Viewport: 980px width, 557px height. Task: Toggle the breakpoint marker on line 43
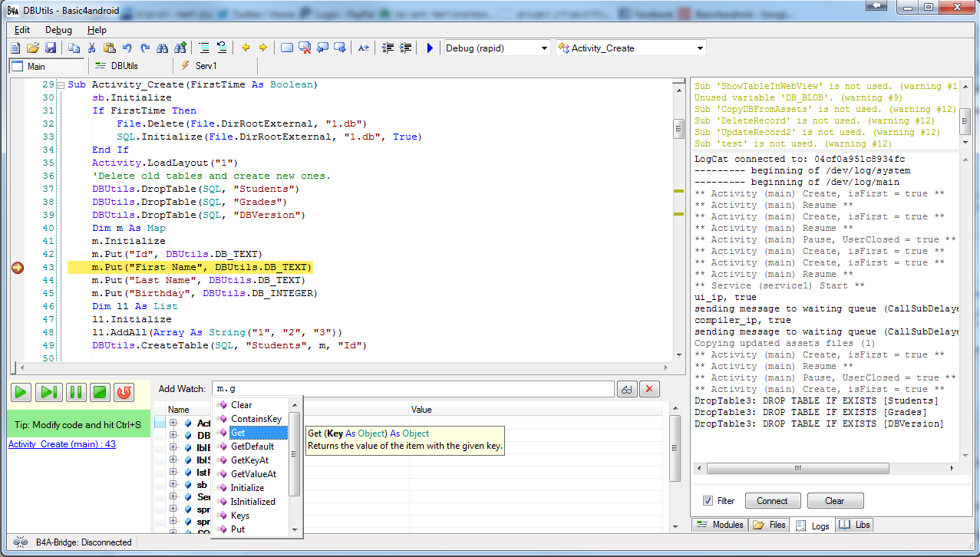tap(18, 267)
